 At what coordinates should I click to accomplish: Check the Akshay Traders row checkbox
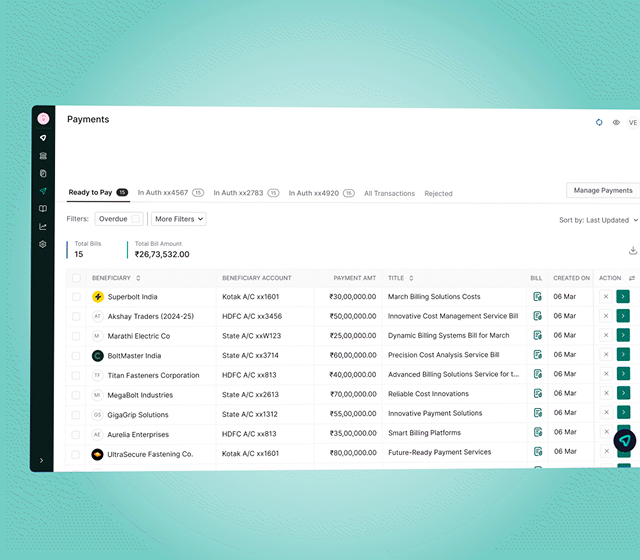point(76,316)
